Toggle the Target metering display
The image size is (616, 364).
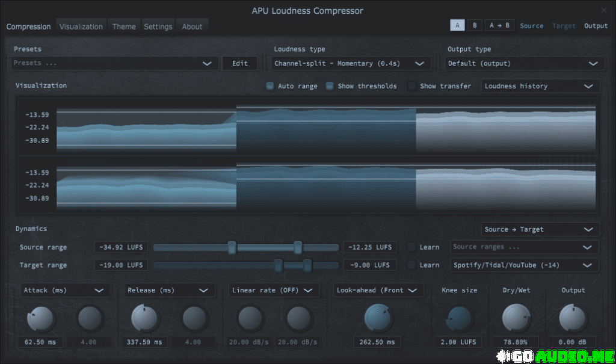click(564, 25)
